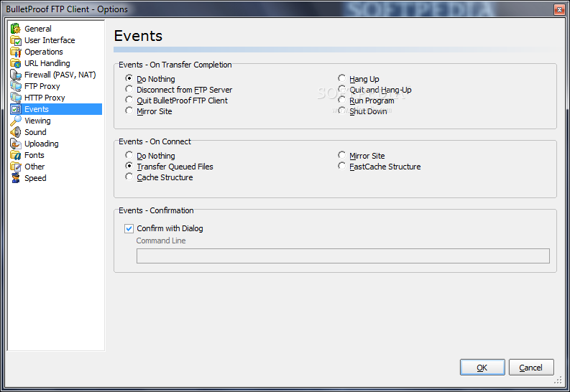Show Firewall (PASV, NAT) settings

click(60, 75)
